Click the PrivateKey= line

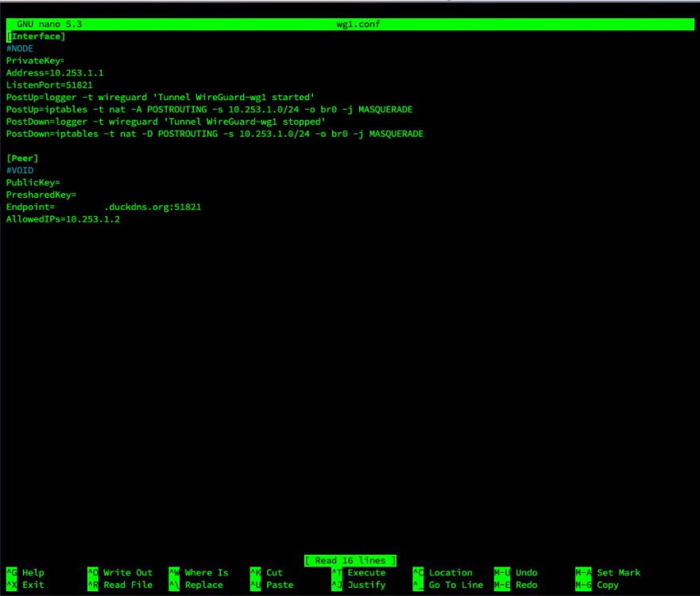pos(35,60)
